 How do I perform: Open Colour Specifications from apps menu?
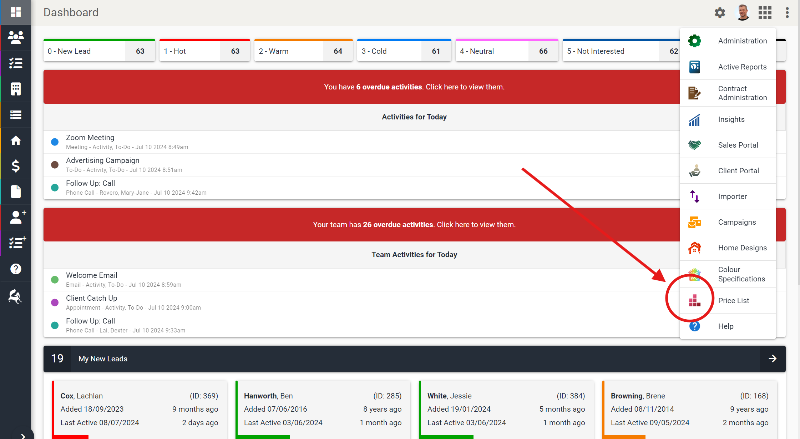728,274
